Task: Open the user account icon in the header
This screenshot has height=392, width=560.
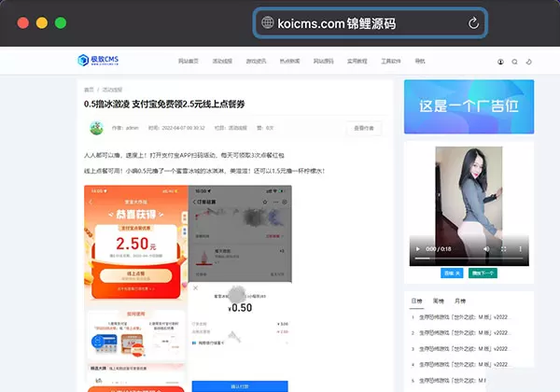Action: 500,62
